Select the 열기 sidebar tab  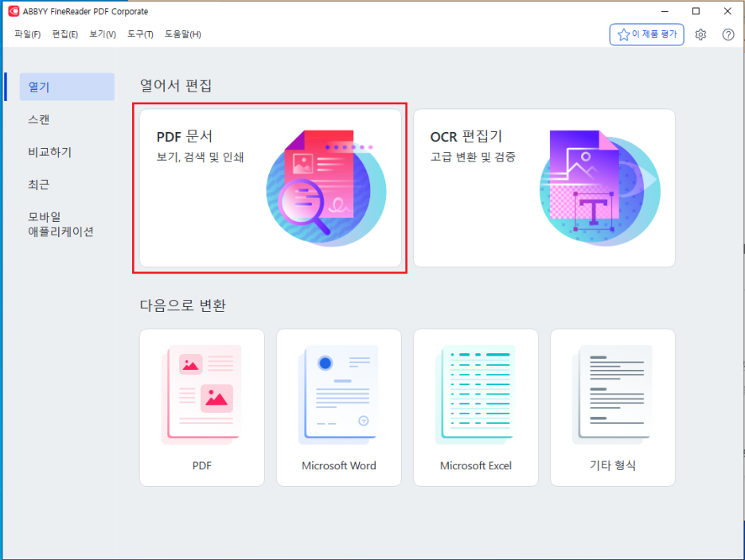(x=67, y=87)
